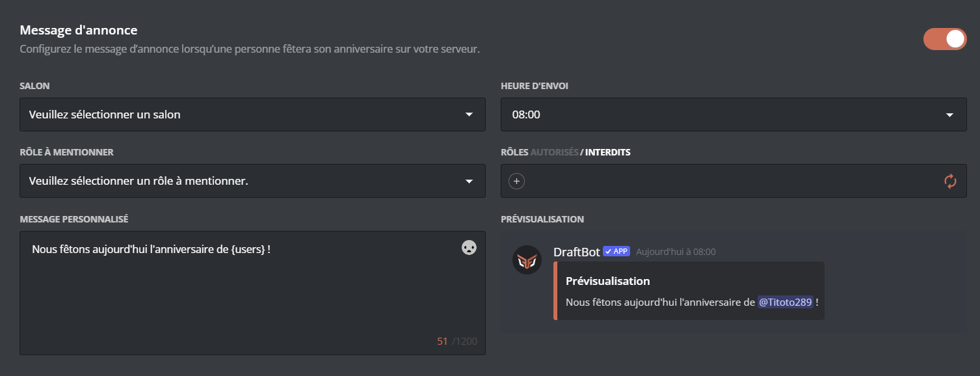This screenshot has width=980, height=376.
Task: Open the Salon selection dropdown
Action: [x=252, y=114]
